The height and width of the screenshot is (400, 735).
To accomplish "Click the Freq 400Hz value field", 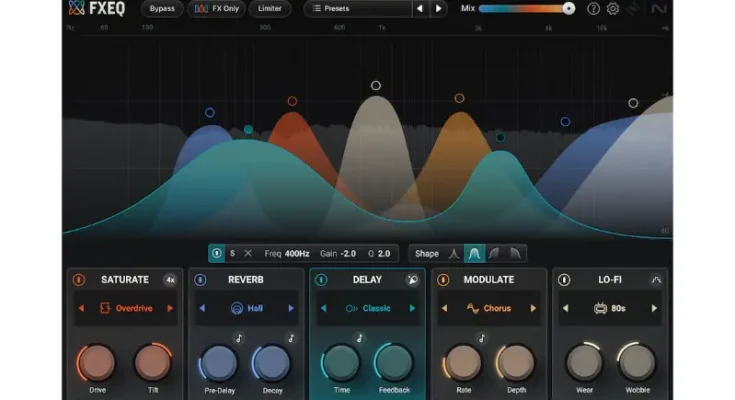I will point(295,254).
